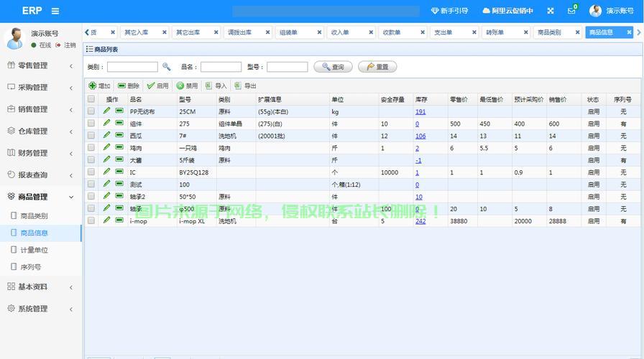Click the 重置 reset button
The height and width of the screenshot is (359, 644).
pos(377,67)
